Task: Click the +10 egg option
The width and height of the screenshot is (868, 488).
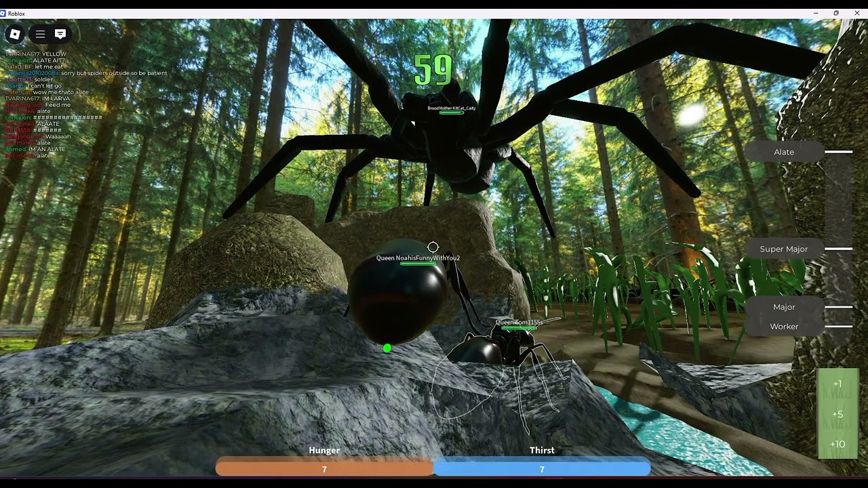Action: coord(837,444)
